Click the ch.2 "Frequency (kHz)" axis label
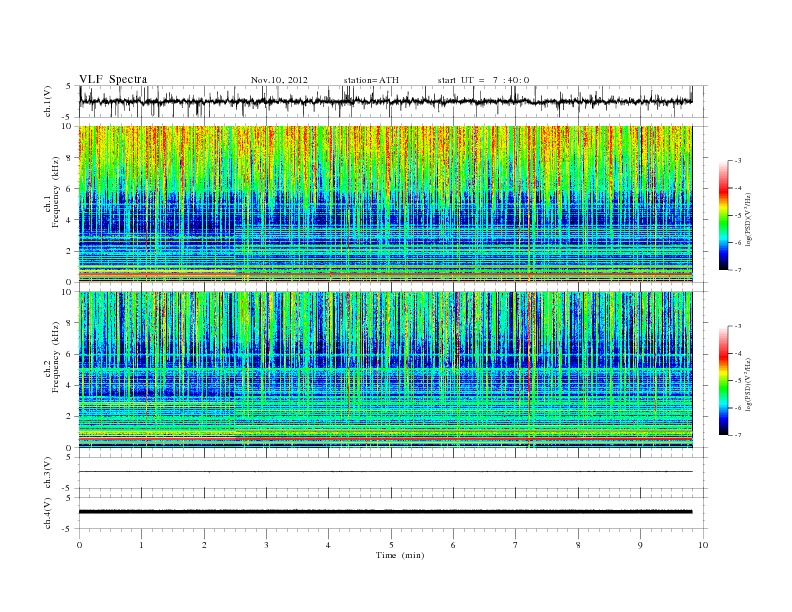The height and width of the screenshot is (612, 792). (x=56, y=356)
